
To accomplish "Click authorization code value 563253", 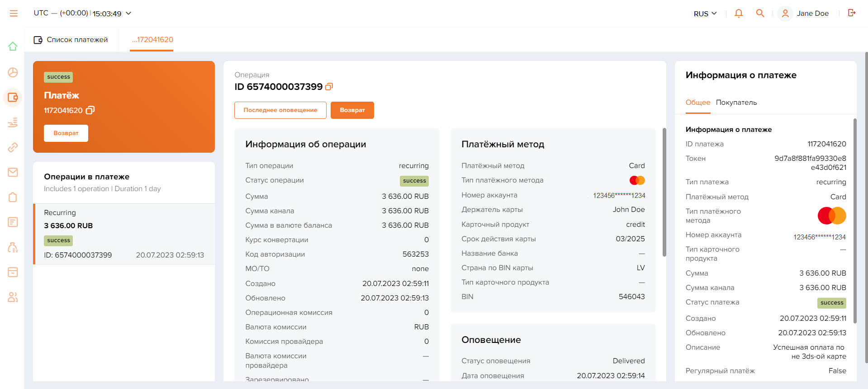I will [416, 254].
